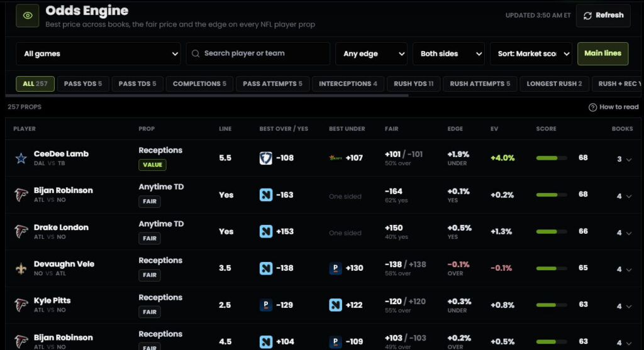This screenshot has width=644, height=350.
Task: Open the How to read link
Action: click(614, 107)
